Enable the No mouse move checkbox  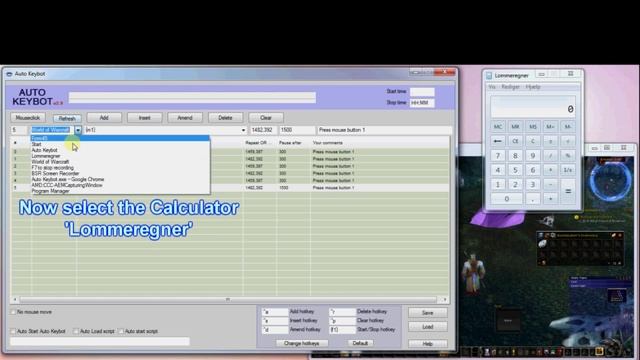tap(13, 312)
